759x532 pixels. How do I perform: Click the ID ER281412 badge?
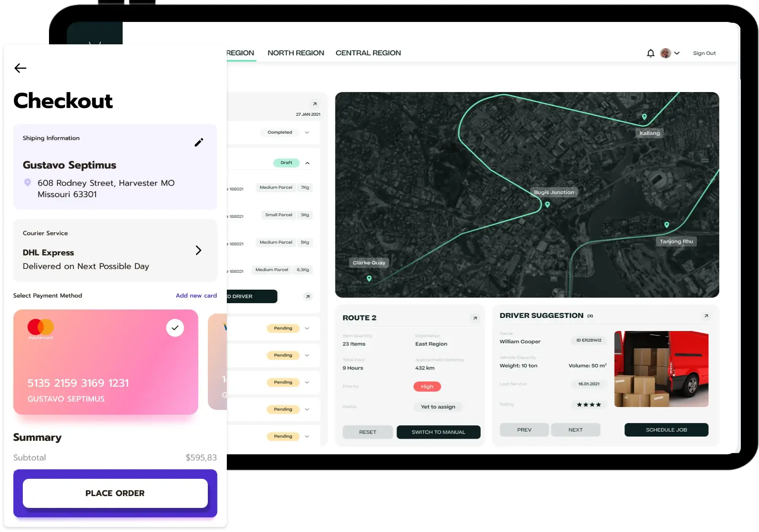589,340
